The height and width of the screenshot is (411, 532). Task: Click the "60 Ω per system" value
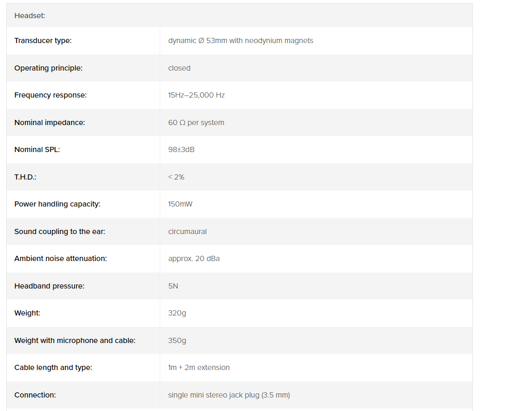coord(196,122)
